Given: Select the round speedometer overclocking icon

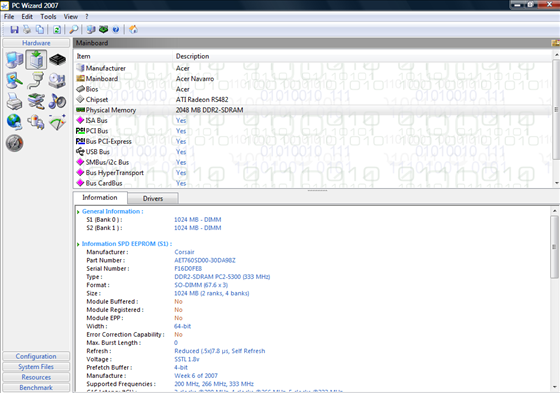Looking at the screenshot, I should pos(15,143).
